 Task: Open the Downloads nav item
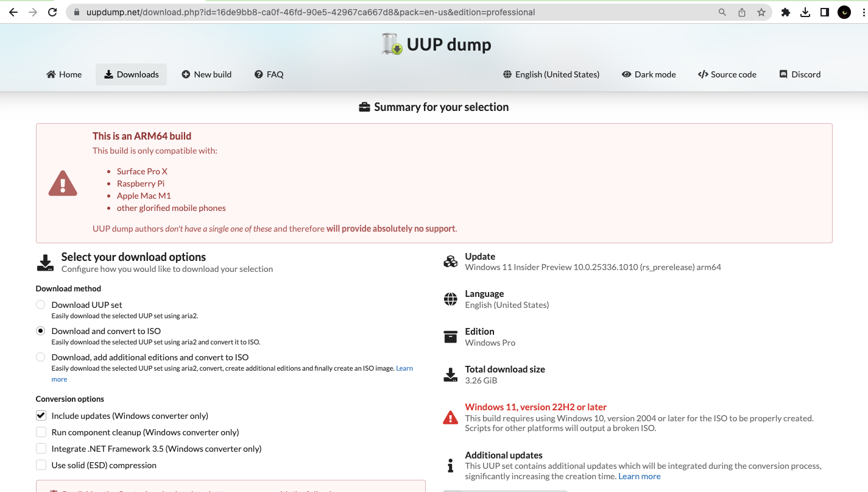pos(131,74)
